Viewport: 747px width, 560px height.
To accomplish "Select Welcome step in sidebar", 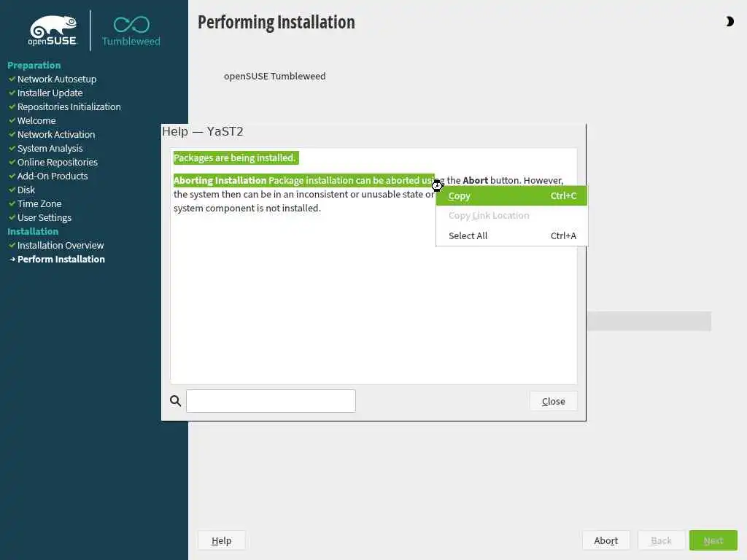I will pyautogui.click(x=36, y=120).
